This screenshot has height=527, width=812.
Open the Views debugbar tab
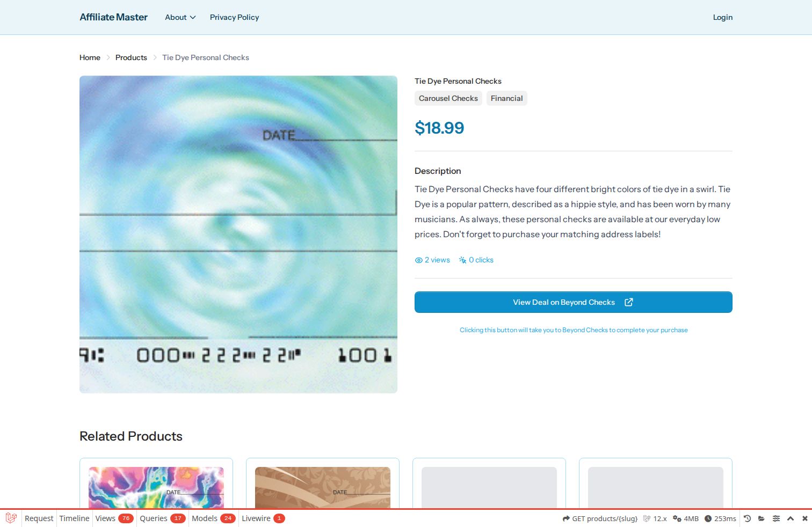(x=114, y=518)
